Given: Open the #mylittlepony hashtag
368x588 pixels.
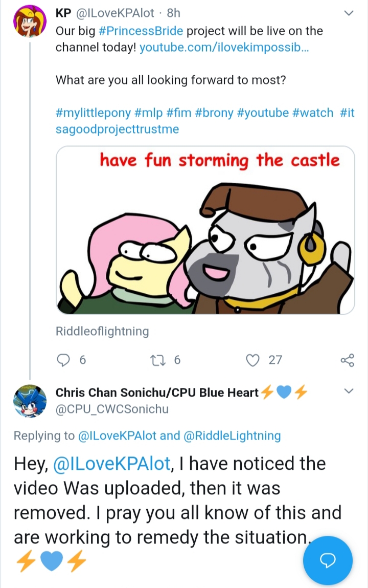Looking at the screenshot, I should 93,113.
